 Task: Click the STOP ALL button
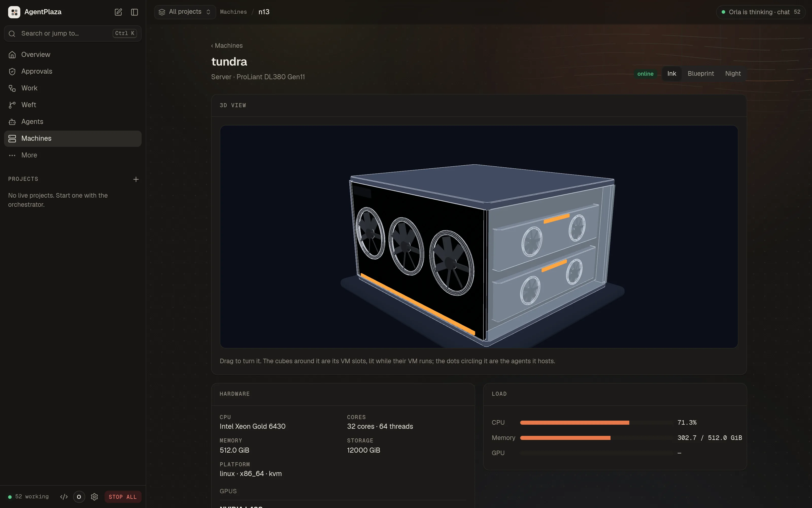pyautogui.click(x=123, y=497)
